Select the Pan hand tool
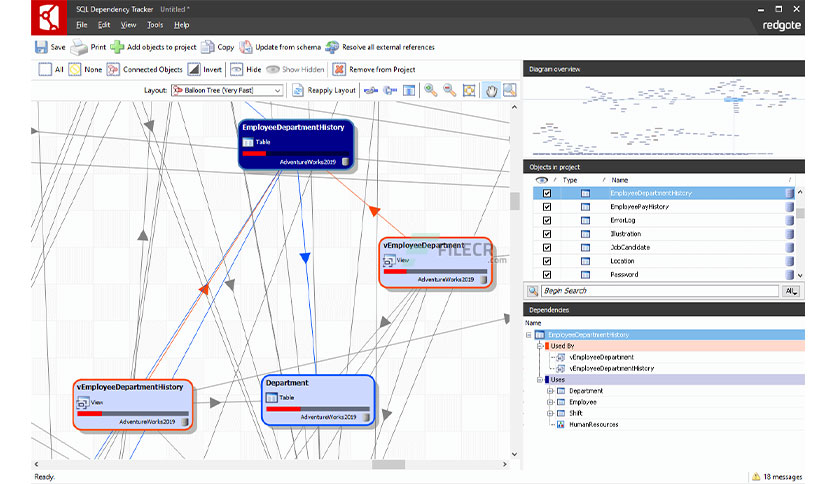This screenshot has width=836, height=484. (x=491, y=90)
